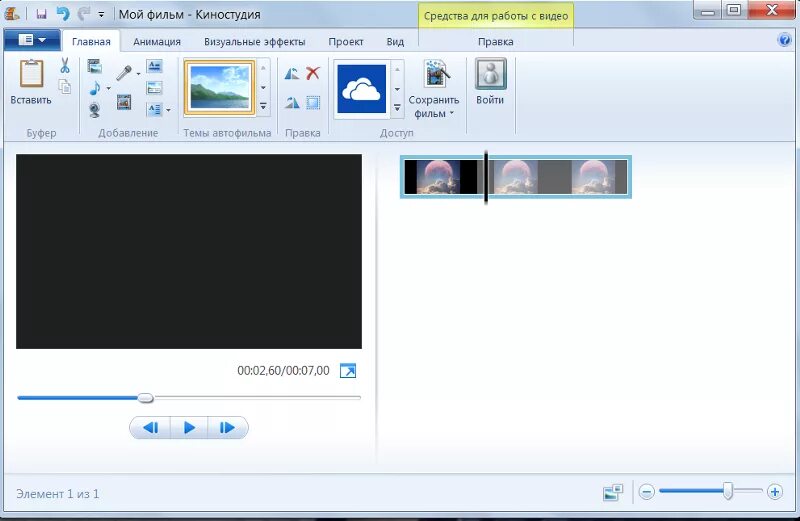Open the Визуальные эффекты tab
The image size is (800, 521).
[x=255, y=42]
